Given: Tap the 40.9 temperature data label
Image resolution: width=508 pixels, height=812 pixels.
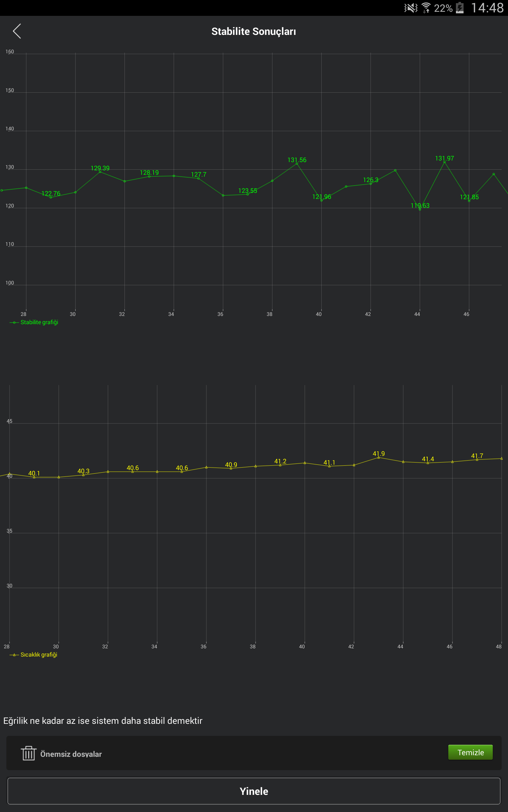Looking at the screenshot, I should [231, 465].
